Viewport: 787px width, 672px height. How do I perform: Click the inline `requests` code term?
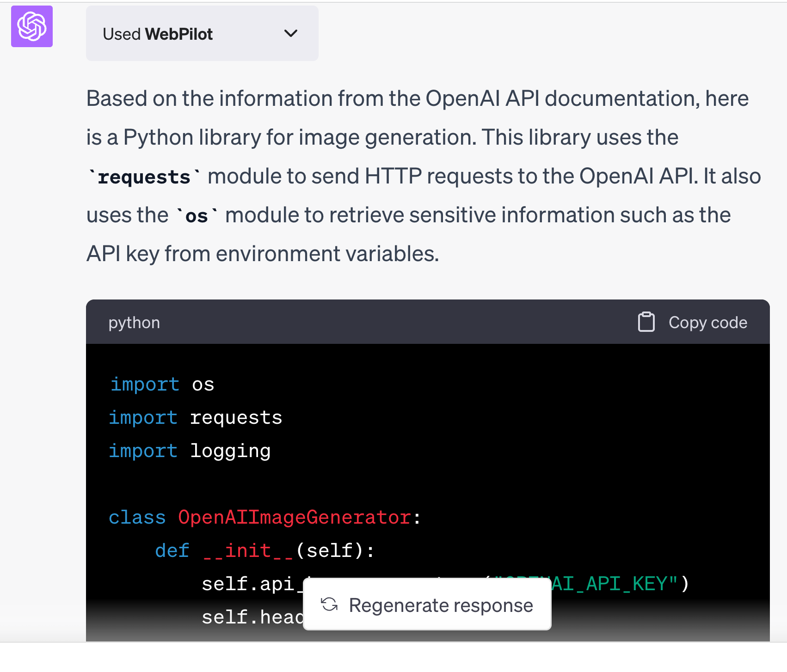[x=144, y=177]
